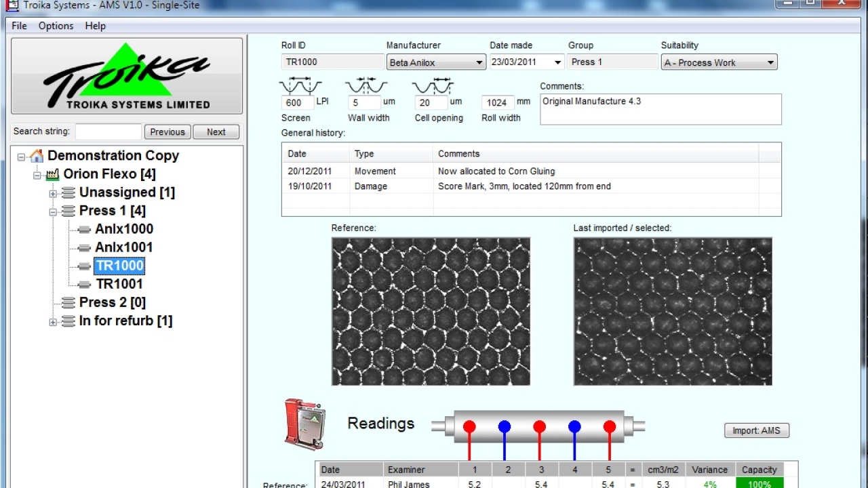Open the File menu

point(19,26)
